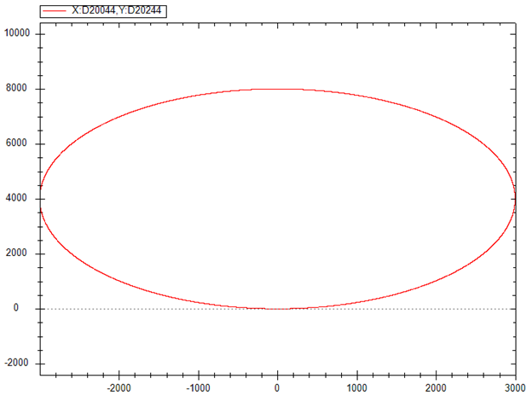Click the -2000 label on X axis
The height and width of the screenshot is (396, 532).
(118, 387)
